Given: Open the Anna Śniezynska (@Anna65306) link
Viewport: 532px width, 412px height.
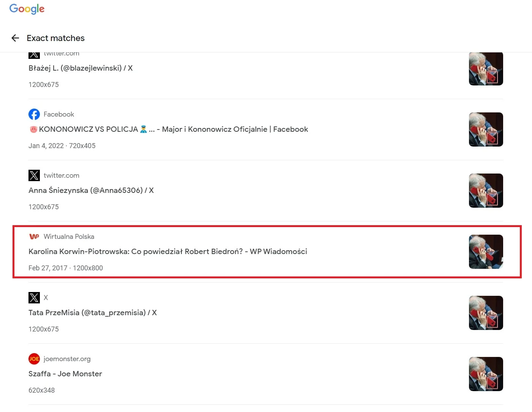Looking at the screenshot, I should coord(91,190).
